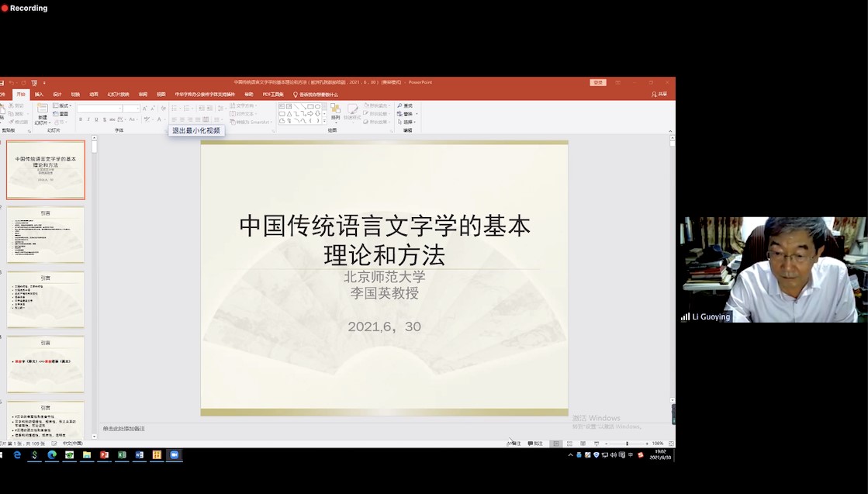Screen dimensions: 868x494
Task: Open the PDF工具集 ribbon tab
Action: [x=273, y=94]
